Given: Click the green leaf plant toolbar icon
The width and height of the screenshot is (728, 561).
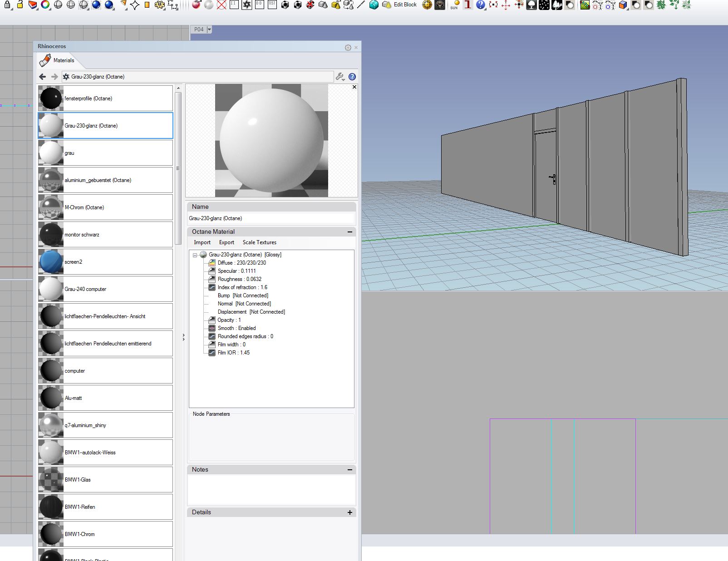Looking at the screenshot, I should (661, 5).
